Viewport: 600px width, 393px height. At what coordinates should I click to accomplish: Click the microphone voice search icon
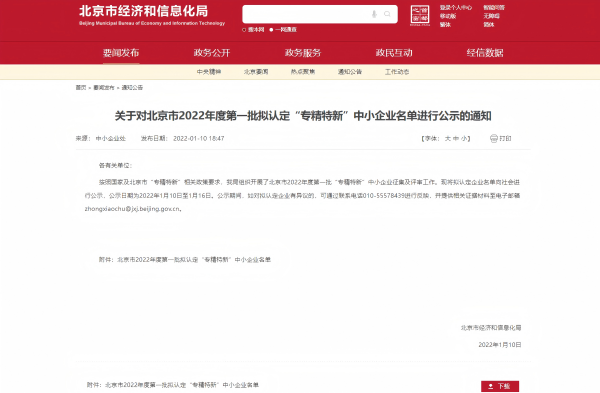[374, 14]
